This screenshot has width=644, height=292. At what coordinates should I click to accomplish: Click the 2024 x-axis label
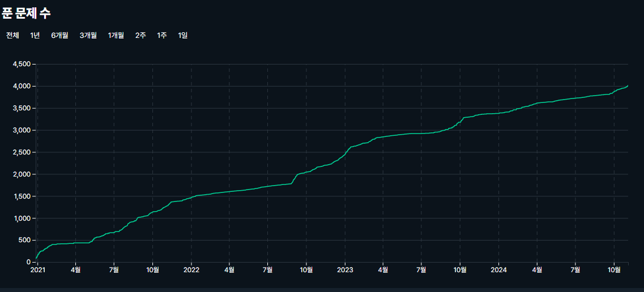pyautogui.click(x=498, y=270)
